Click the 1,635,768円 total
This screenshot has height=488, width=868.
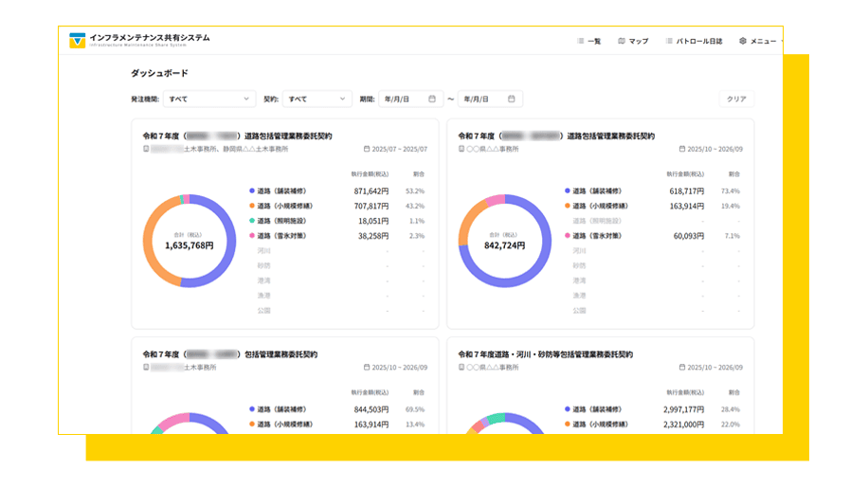point(190,245)
